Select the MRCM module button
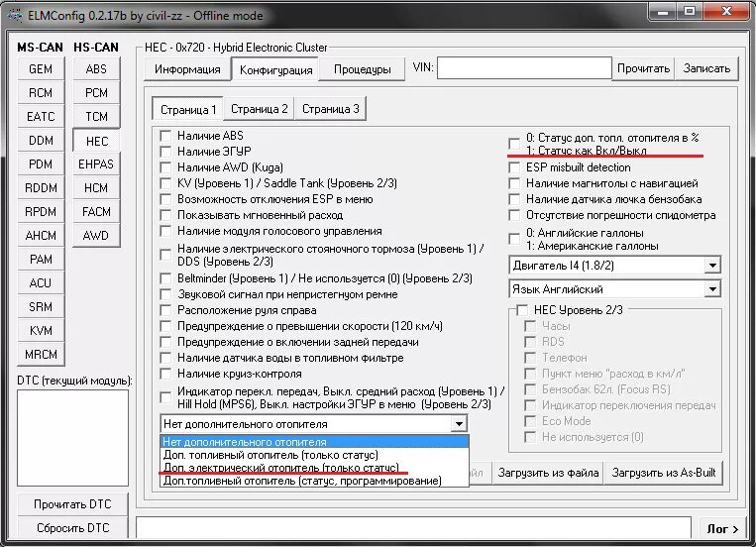 [41, 354]
